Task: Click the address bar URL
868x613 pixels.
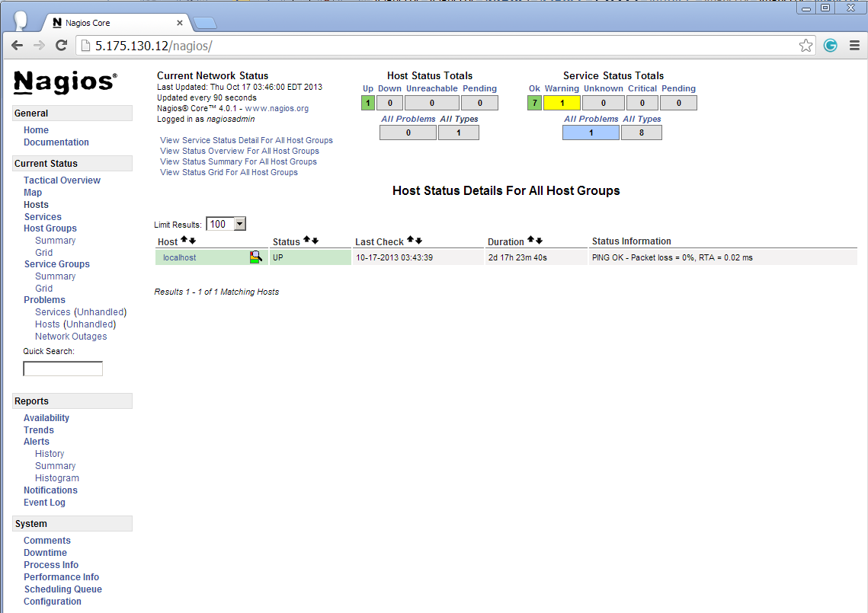Action: tap(153, 46)
